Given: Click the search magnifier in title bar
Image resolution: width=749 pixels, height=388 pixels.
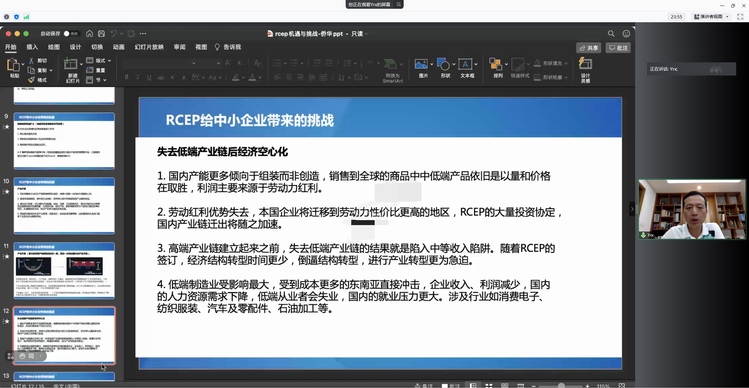Looking at the screenshot, I should pyautogui.click(x=611, y=33).
